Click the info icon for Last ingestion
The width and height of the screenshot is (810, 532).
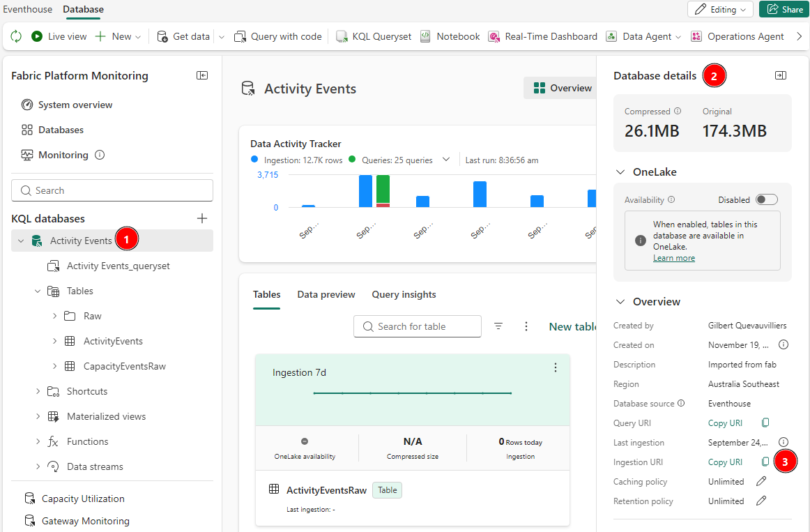[783, 441]
